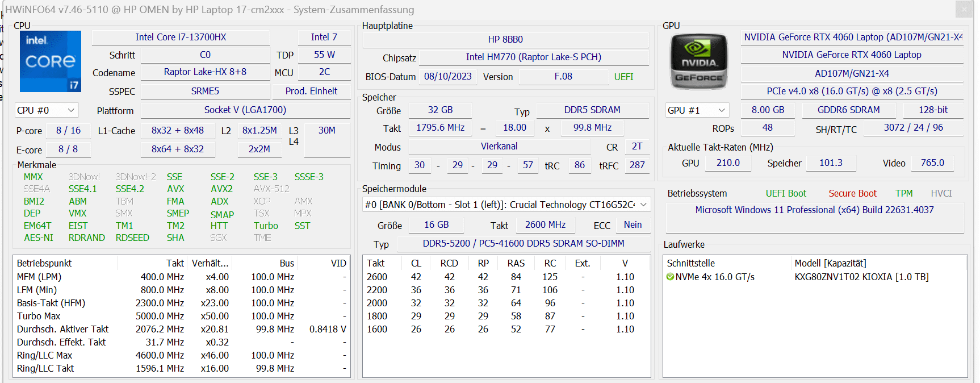980x383 pixels.
Task: Click the command rate 2T value
Action: click(x=637, y=146)
